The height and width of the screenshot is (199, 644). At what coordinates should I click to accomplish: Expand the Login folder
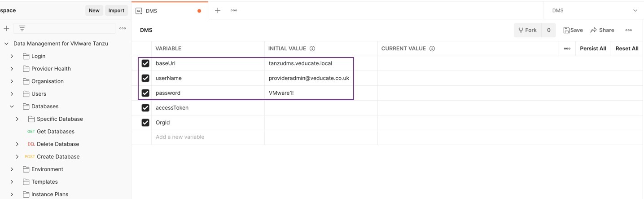12,56
